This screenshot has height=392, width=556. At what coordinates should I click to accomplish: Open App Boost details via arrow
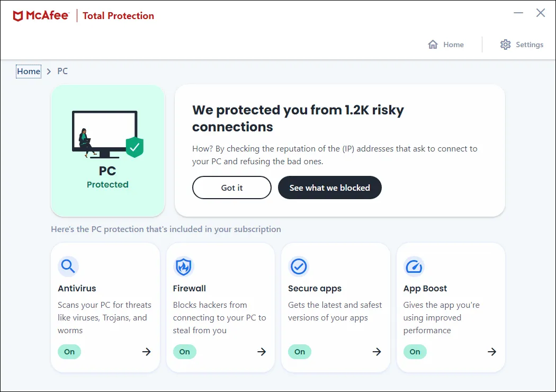click(492, 352)
